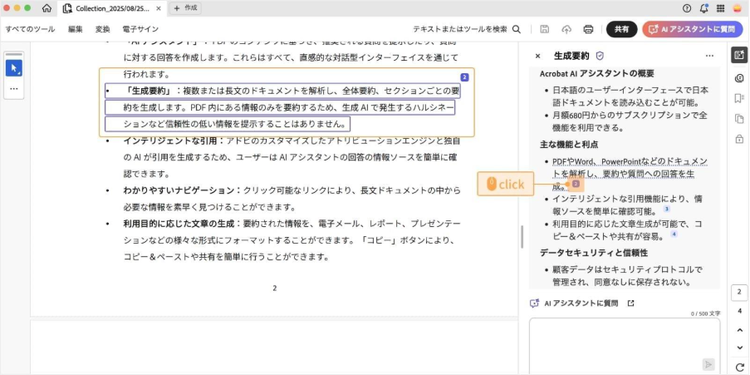Open the 電子サイン menu
This screenshot has height=375, width=750.
coord(140,29)
